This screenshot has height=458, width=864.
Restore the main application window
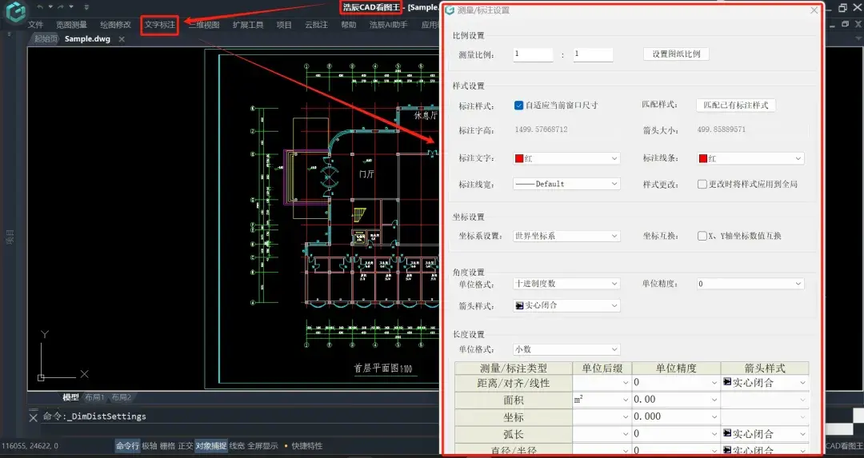[x=843, y=8]
